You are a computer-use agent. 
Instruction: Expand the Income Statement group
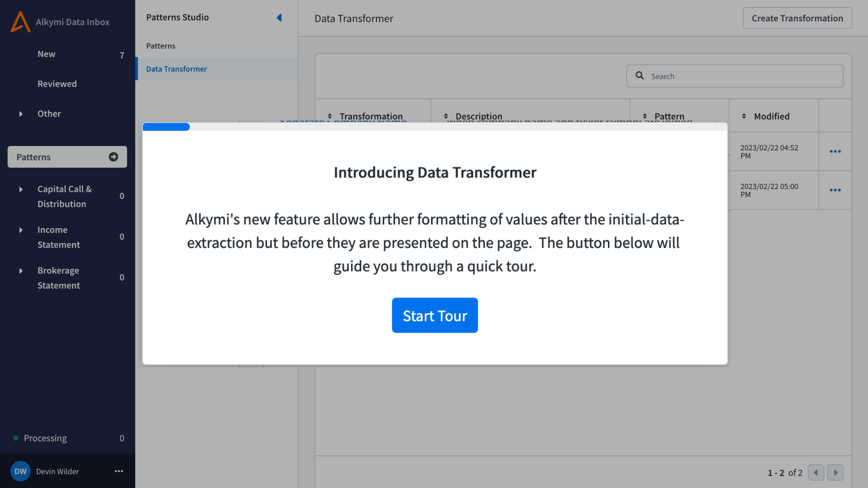(21, 230)
